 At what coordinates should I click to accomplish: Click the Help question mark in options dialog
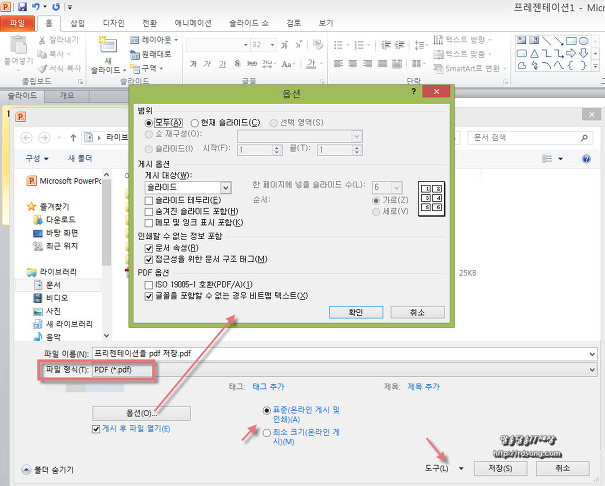[413, 91]
